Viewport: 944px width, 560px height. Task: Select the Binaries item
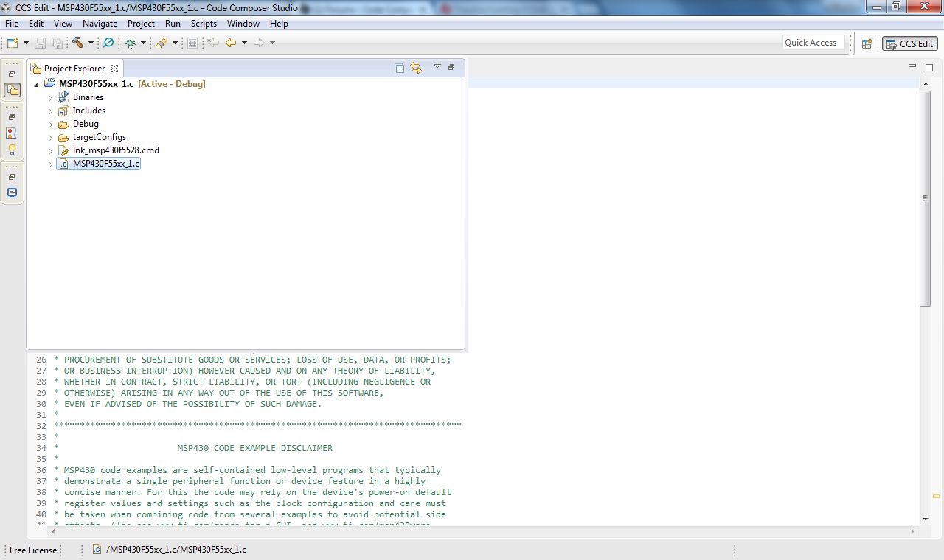pyautogui.click(x=88, y=97)
